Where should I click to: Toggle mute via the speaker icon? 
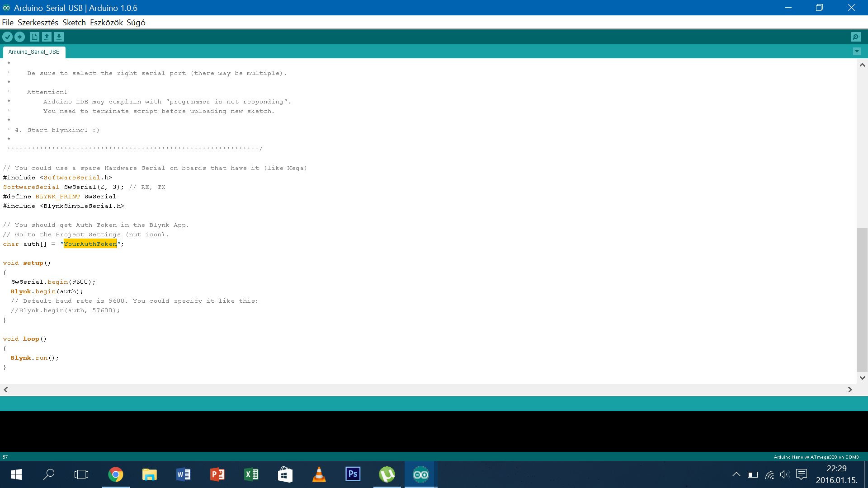pyautogui.click(x=784, y=474)
